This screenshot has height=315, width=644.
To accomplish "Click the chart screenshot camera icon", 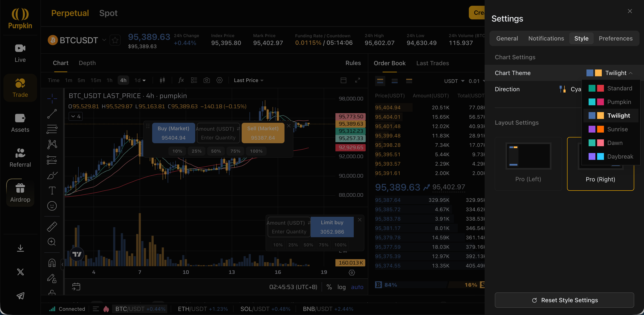I will (206, 80).
